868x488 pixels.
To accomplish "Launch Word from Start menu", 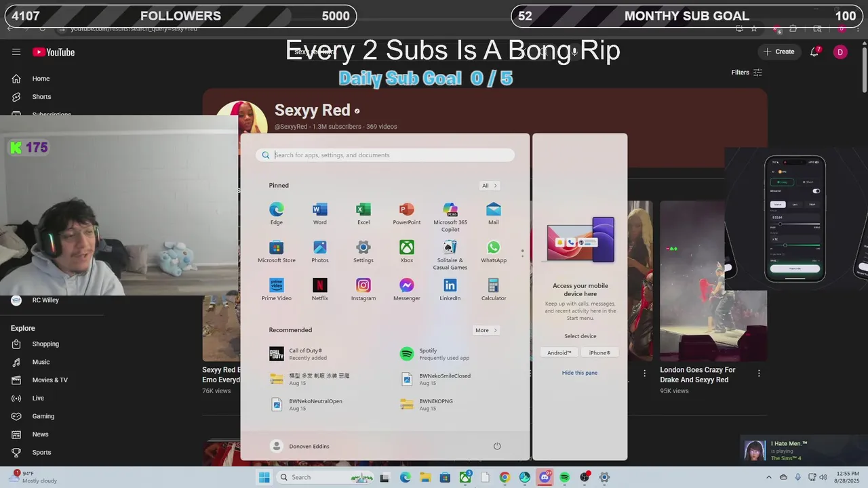I will pos(320,213).
